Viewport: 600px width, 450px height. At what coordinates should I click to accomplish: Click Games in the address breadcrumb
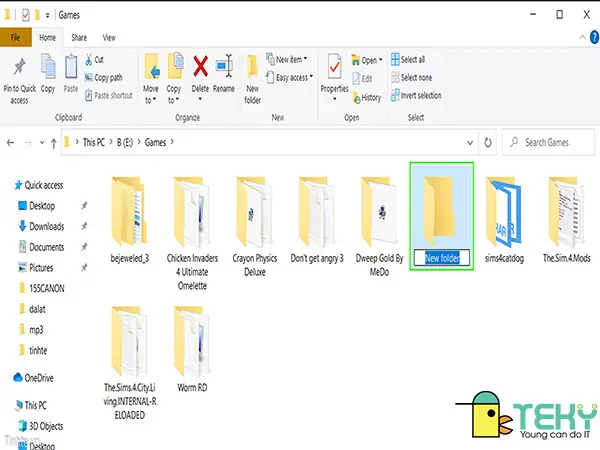155,142
